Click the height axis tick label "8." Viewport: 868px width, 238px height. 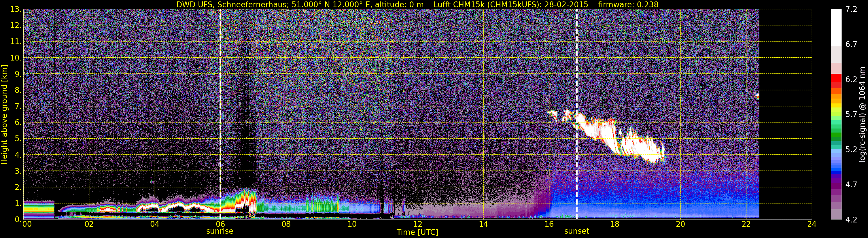(x=18, y=90)
